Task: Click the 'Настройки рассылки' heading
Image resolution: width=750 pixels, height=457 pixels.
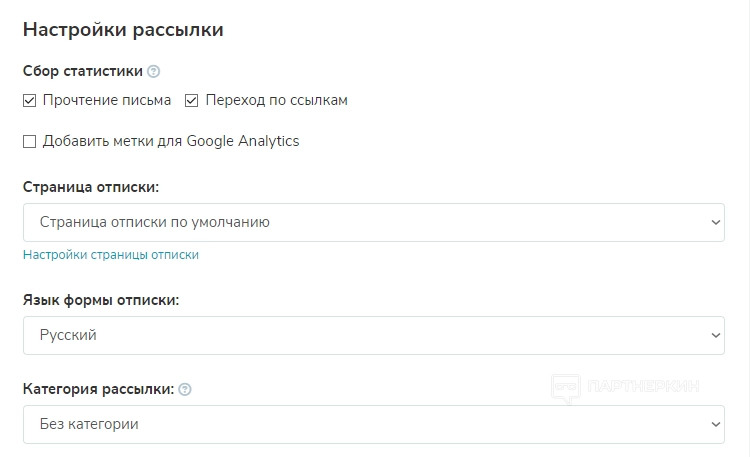Action: (x=123, y=30)
